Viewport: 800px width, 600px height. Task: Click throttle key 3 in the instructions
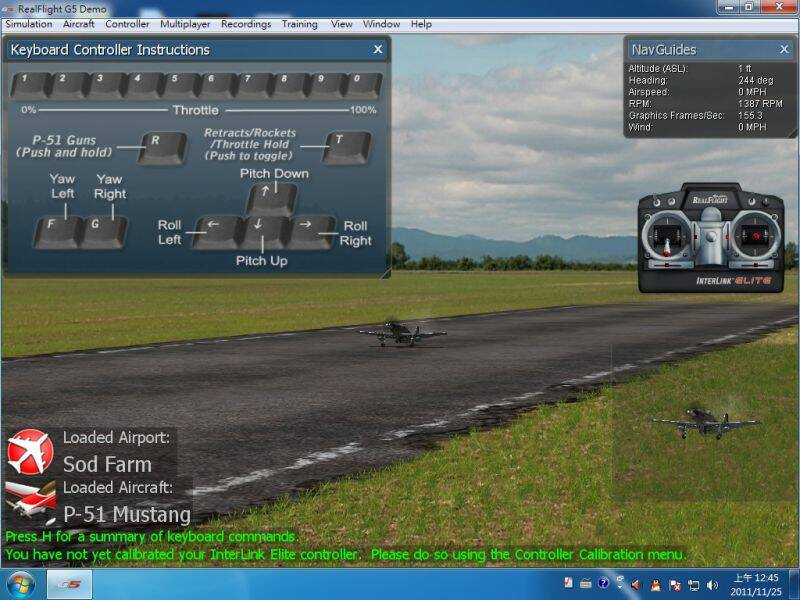105,85
